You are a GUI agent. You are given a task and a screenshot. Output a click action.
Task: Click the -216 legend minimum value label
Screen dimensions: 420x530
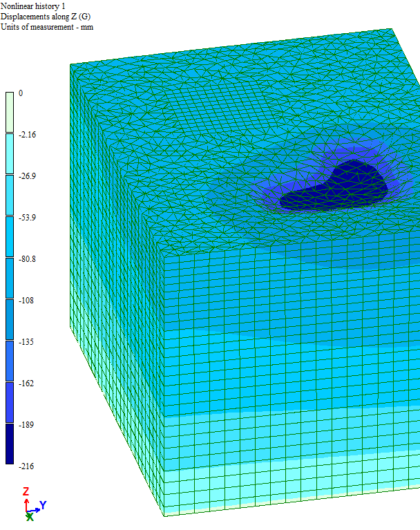[26, 466]
